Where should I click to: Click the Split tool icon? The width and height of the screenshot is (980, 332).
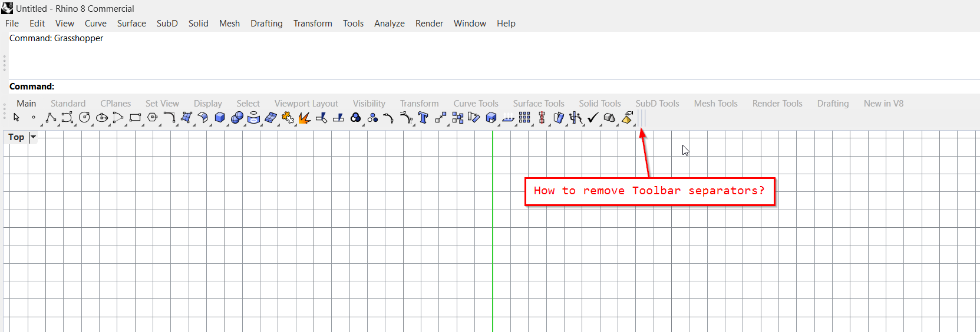click(338, 118)
